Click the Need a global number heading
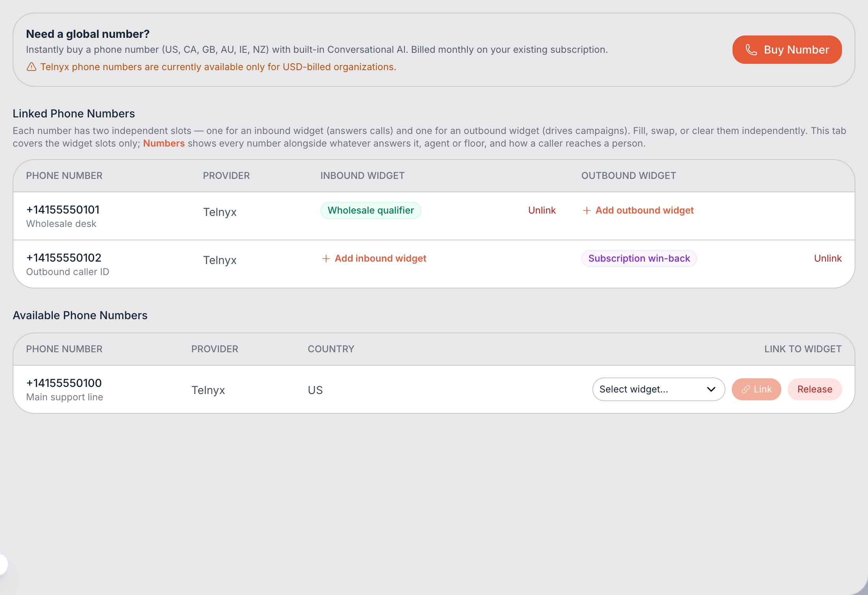868x595 pixels. pos(88,34)
